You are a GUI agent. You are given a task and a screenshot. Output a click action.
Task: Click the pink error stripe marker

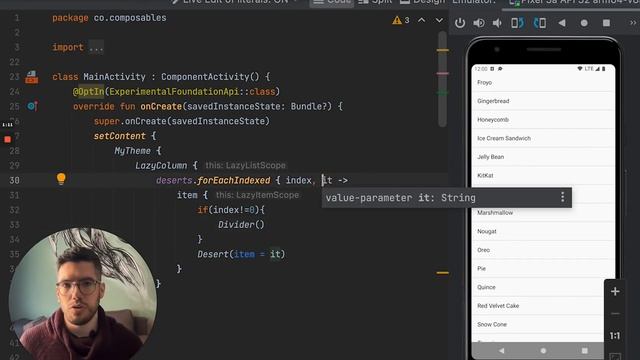[443, 73]
